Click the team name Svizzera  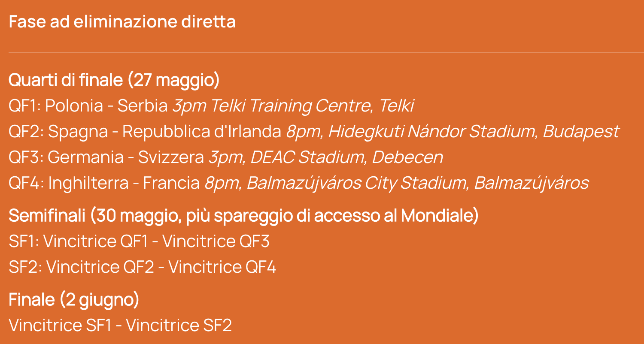171,157
